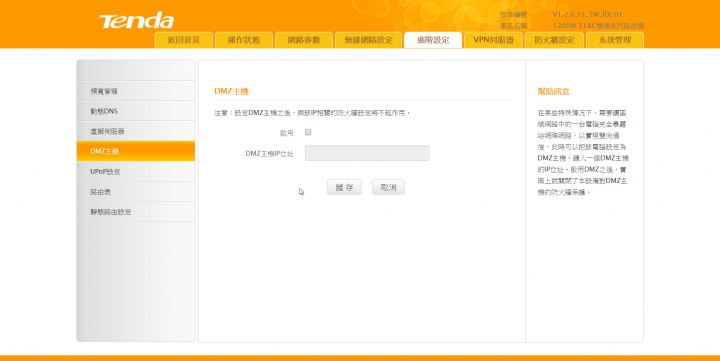
Task: Open 虛擬伺服器 sidebar item
Action: pos(136,131)
